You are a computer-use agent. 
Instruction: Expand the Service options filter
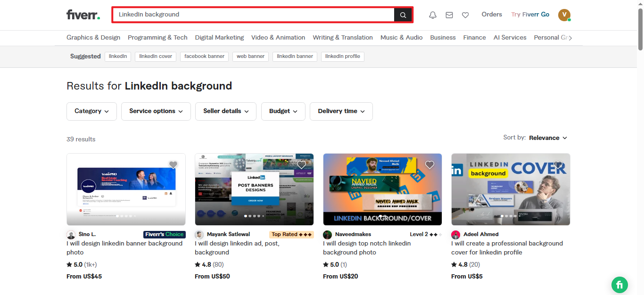tap(156, 111)
